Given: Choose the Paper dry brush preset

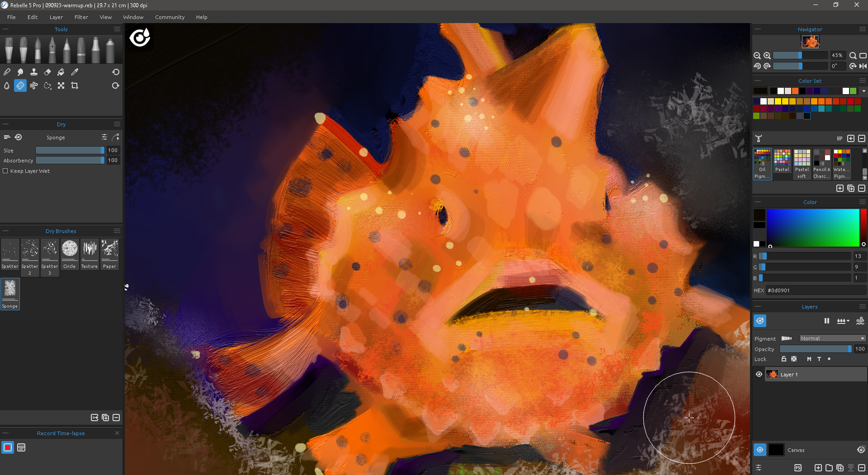Looking at the screenshot, I should [109, 255].
